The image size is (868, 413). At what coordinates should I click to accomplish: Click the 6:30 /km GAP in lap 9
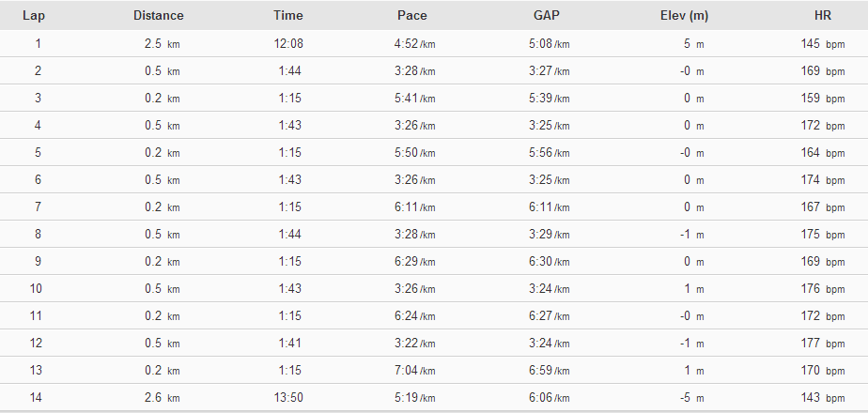[550, 262]
